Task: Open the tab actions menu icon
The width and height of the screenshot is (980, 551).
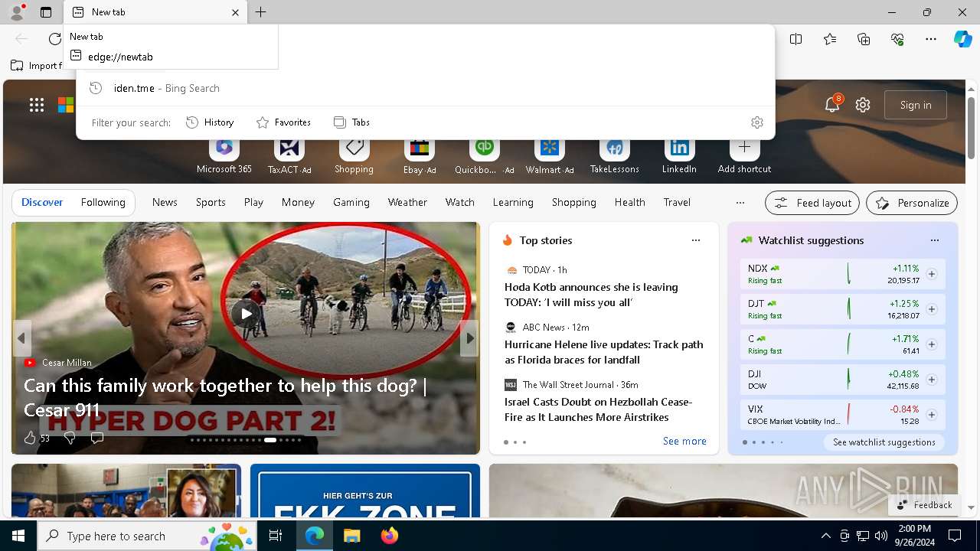Action: point(46,12)
